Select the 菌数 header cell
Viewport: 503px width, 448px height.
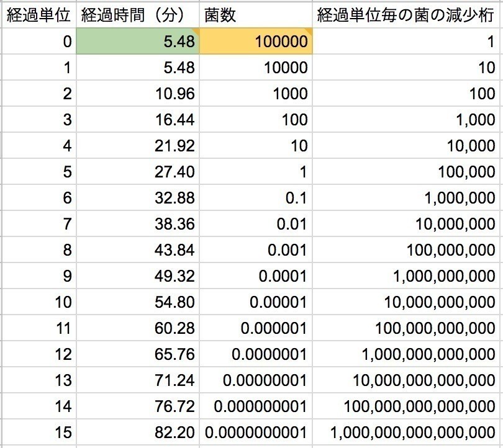(256, 15)
